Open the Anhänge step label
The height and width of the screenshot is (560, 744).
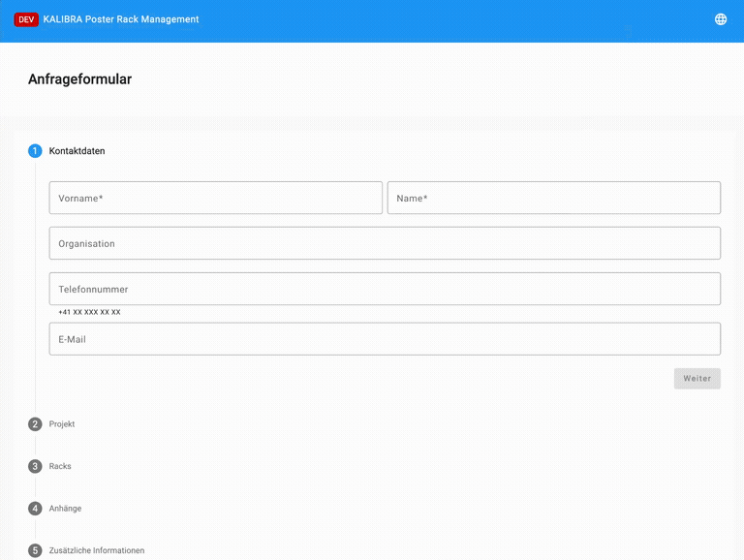pyautogui.click(x=65, y=509)
